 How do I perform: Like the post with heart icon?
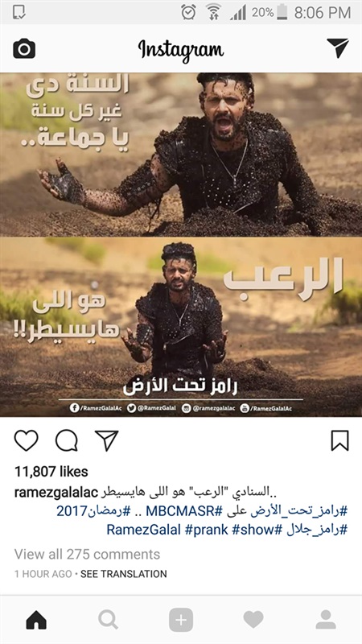point(27,440)
